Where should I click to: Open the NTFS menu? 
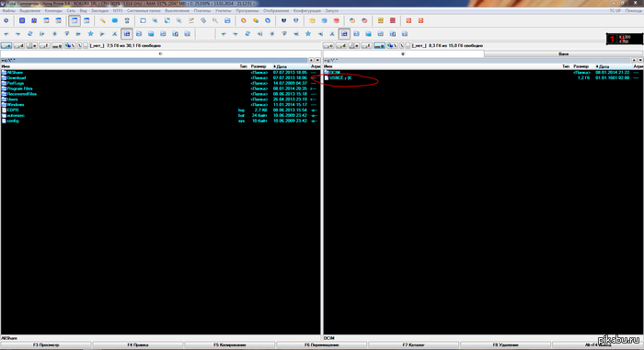118,11
